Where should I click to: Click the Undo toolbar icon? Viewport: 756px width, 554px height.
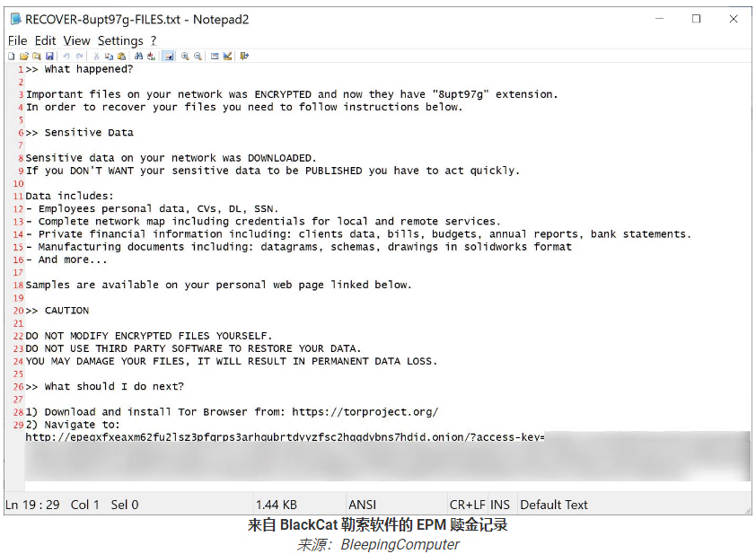66,57
